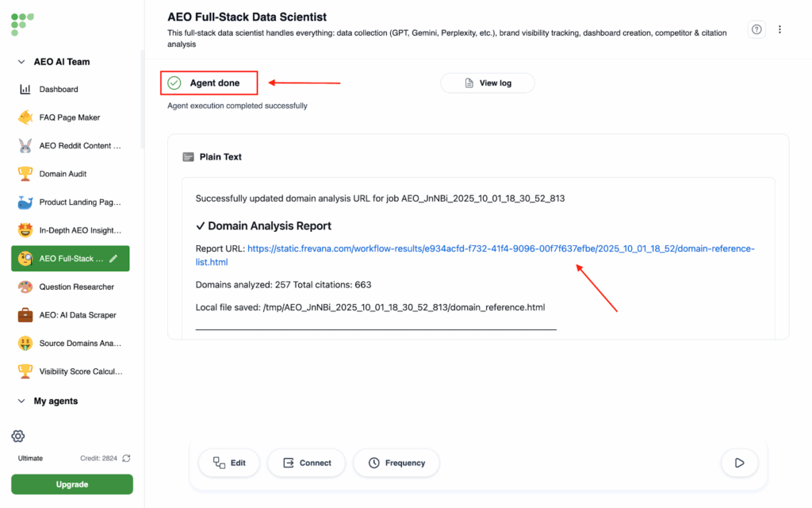
Task: Collapse the My agents section
Action: pyautogui.click(x=21, y=402)
